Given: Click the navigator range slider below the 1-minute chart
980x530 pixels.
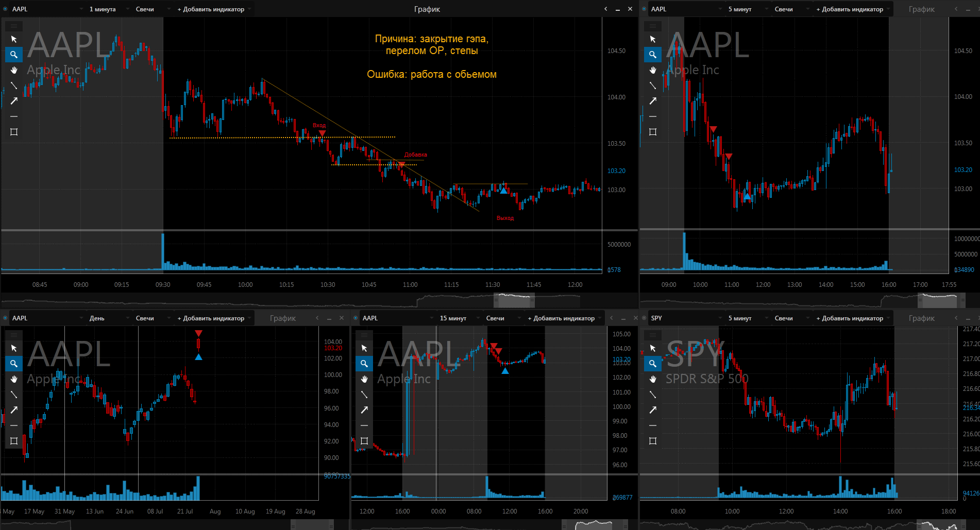Looking at the screenshot, I should [x=514, y=300].
